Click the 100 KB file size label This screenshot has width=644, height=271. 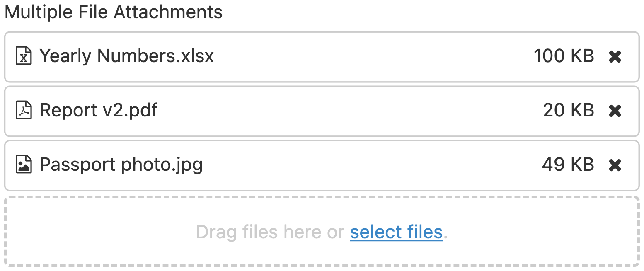(564, 56)
